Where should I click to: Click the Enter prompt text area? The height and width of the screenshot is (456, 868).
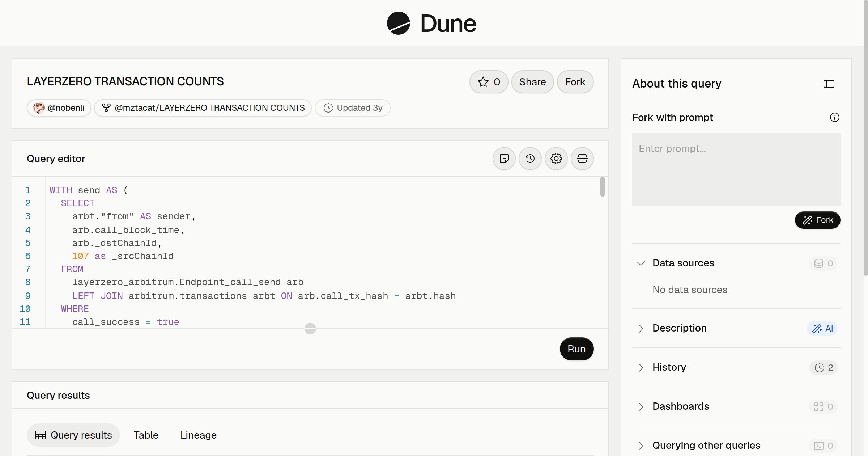736,169
